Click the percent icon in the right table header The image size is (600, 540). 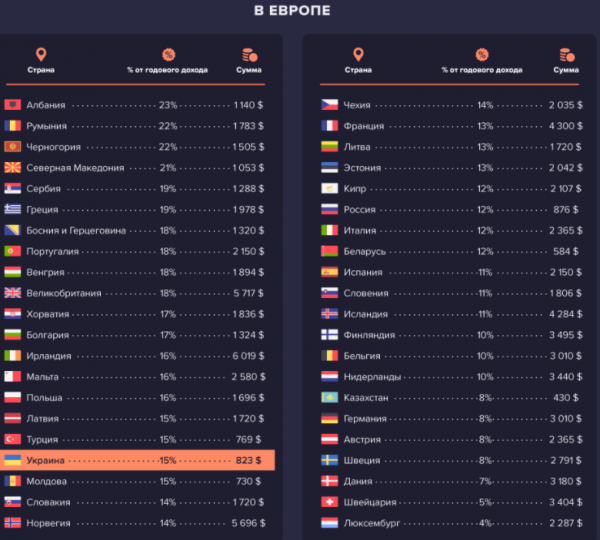point(481,54)
